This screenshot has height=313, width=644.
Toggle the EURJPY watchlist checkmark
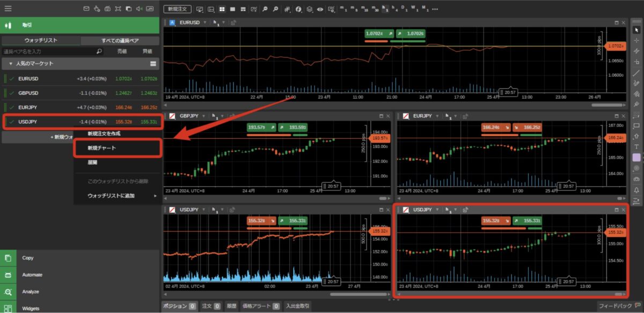tap(12, 107)
